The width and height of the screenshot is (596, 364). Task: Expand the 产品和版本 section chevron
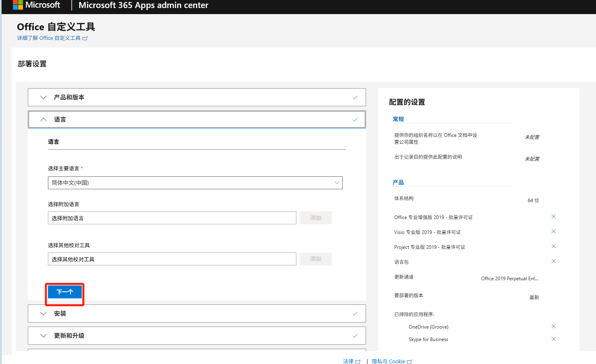coord(43,97)
